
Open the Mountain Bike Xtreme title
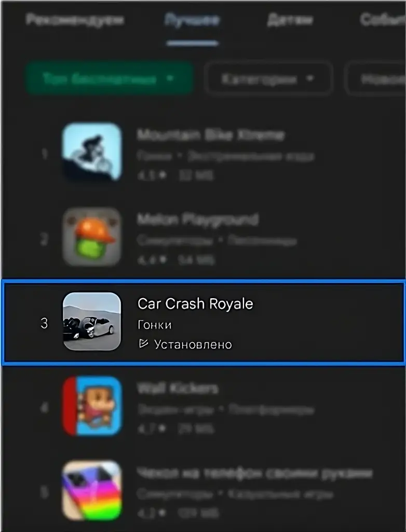[211, 135]
